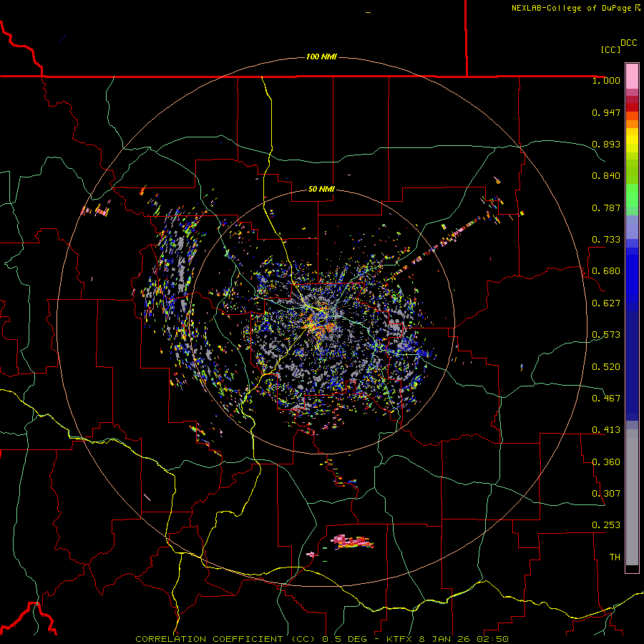
Task: Click the 0.520 scale value
Action: pyautogui.click(x=606, y=367)
